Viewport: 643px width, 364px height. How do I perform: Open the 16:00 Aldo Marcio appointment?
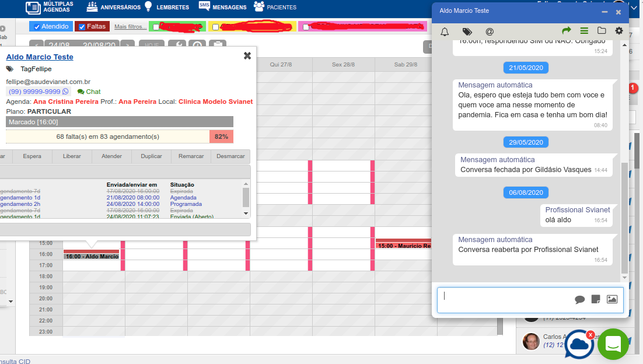pos(92,255)
